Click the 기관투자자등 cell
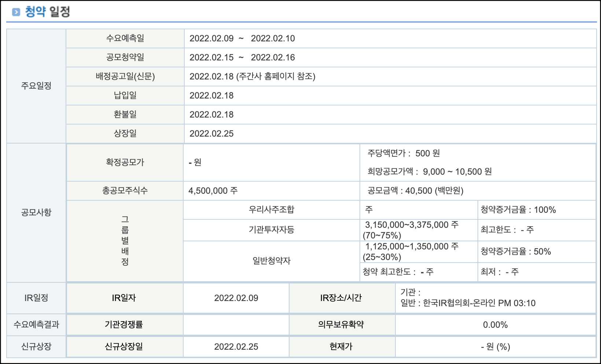Screen dimensions: 601x364 pos(272,230)
